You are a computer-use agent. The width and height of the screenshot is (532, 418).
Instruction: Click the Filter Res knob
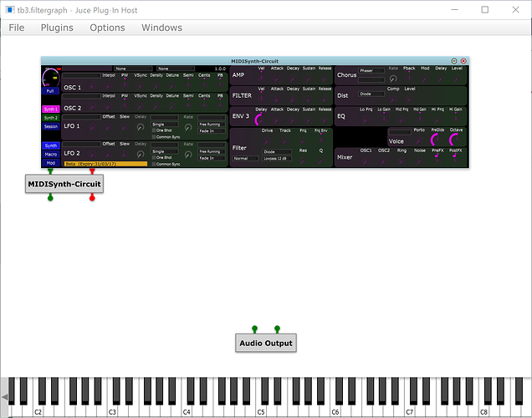pyautogui.click(x=303, y=161)
